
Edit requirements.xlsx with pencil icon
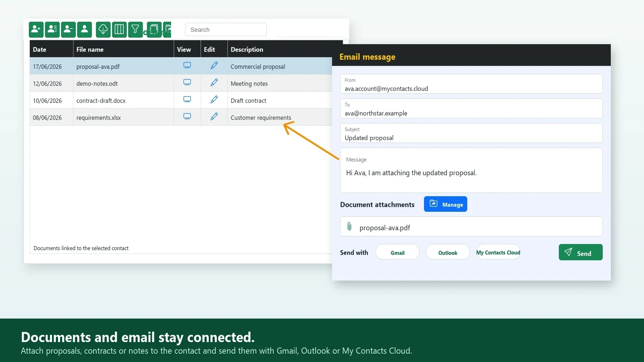(x=214, y=117)
